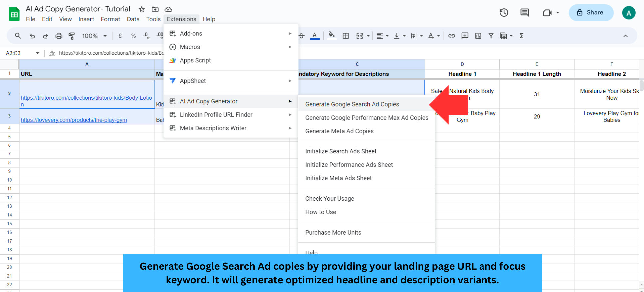Expand Meta Descriptions Writer submenu
This screenshot has width=644, height=292.
231,128
